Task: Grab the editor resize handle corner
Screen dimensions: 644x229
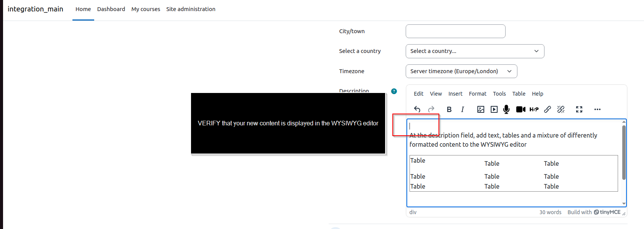Action: tap(624, 214)
